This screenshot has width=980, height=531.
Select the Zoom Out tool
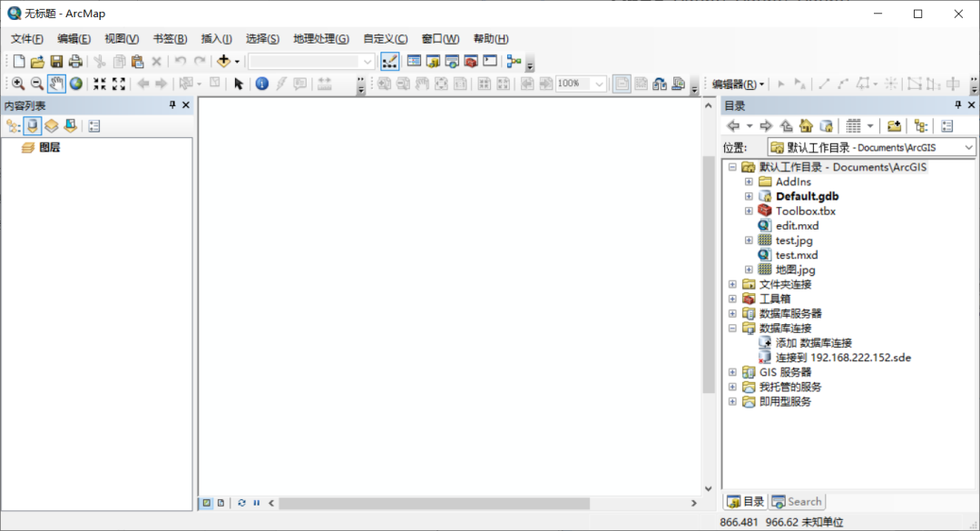point(37,84)
